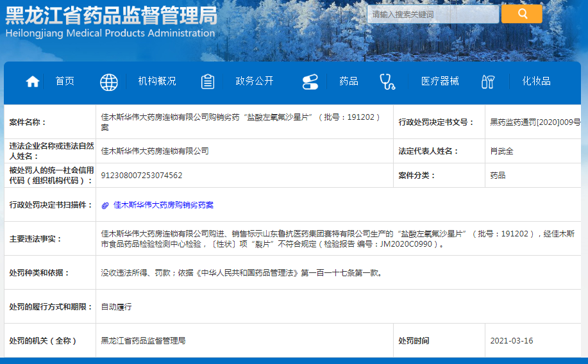The width and height of the screenshot is (588, 364).
Task: Click the home icon in navigation bar
Action: [33, 81]
